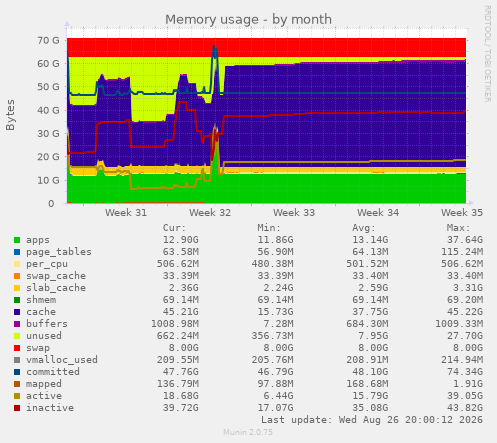497x443 pixels.
Task: Select the 'active' legend label
Action: click(x=44, y=396)
